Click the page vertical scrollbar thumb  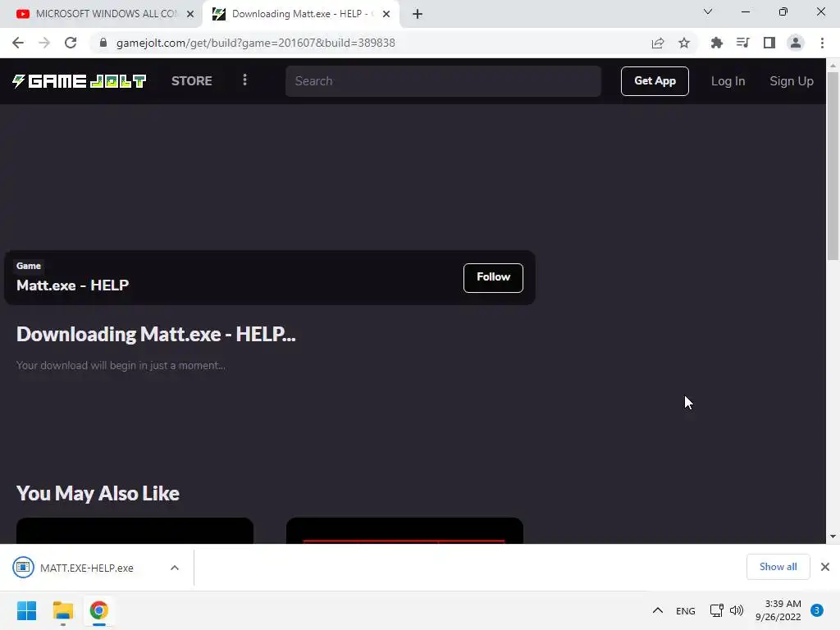pyautogui.click(x=833, y=166)
